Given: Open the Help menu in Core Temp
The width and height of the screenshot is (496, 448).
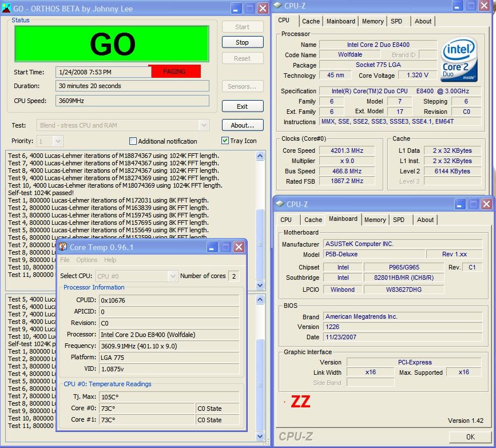Looking at the screenshot, I should [110, 260].
